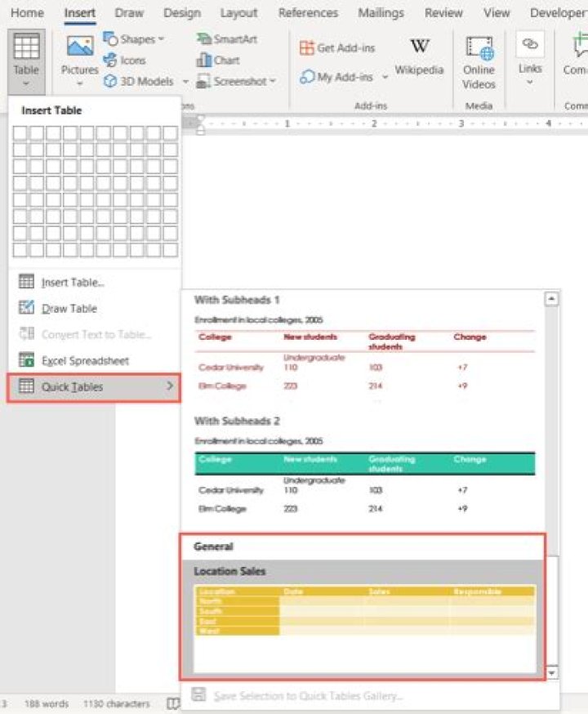Viewport: 588px width, 714px height.
Task: Open Get Add-ins store
Action: pos(337,48)
